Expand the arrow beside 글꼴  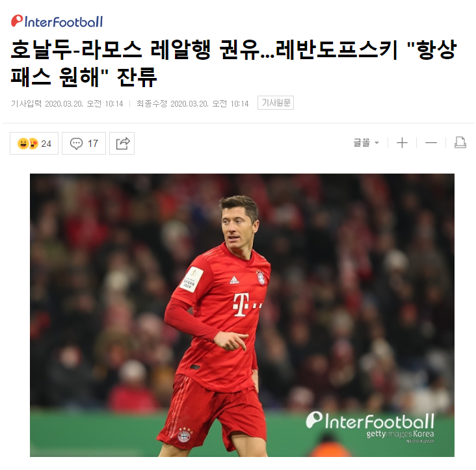pos(377,142)
